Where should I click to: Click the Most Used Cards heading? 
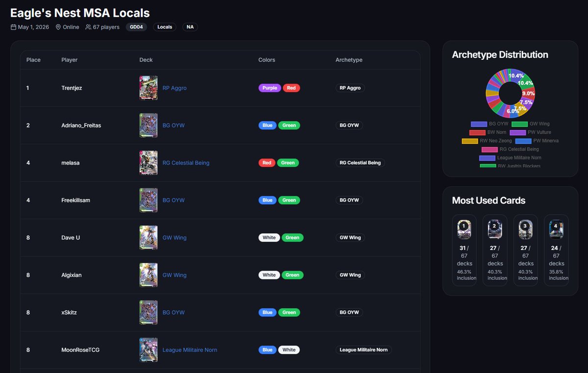[x=489, y=200]
